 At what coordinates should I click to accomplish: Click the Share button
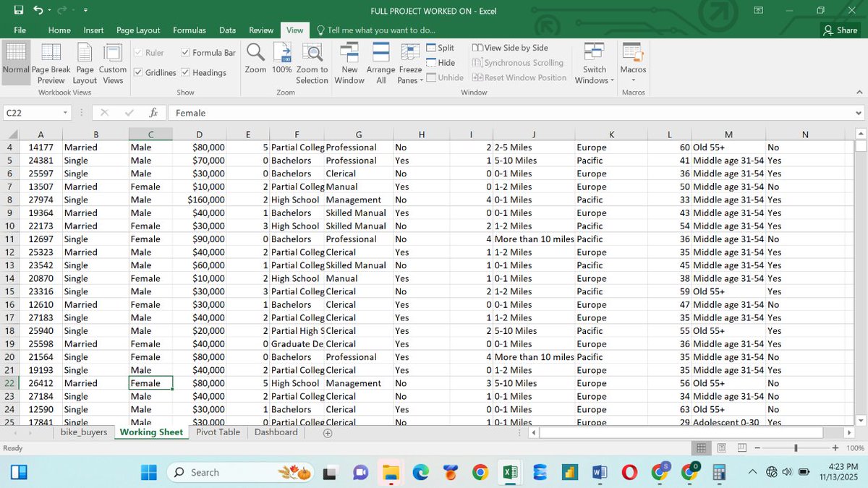click(x=841, y=30)
